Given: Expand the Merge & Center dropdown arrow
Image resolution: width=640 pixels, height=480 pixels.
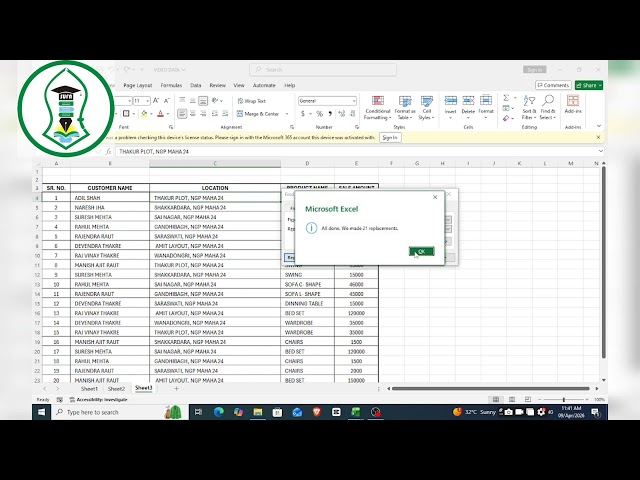Looking at the screenshot, I should click(x=287, y=114).
